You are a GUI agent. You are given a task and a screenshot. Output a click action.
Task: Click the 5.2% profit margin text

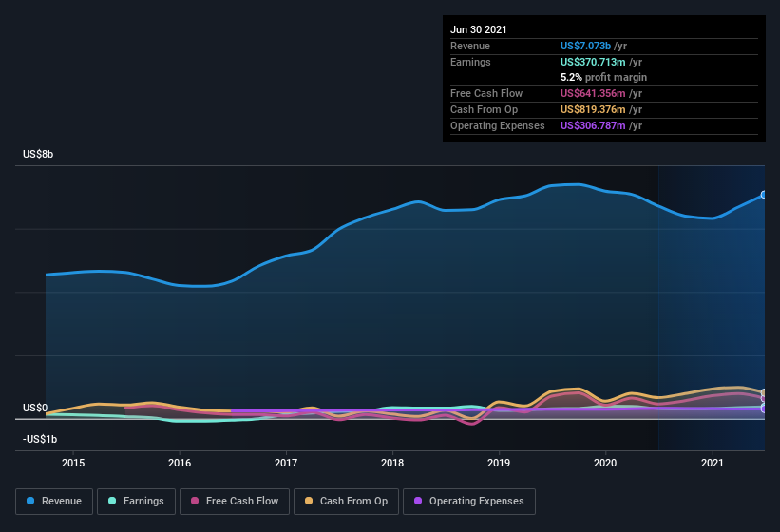(604, 77)
